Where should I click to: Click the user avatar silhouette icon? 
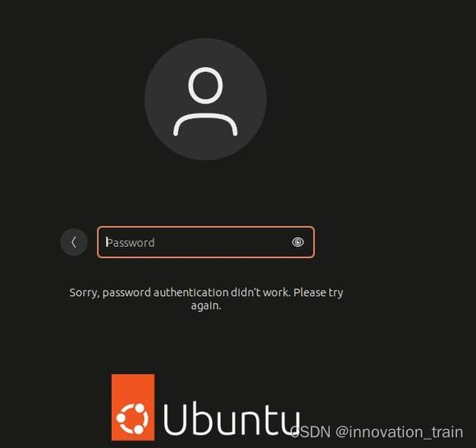[x=205, y=102]
